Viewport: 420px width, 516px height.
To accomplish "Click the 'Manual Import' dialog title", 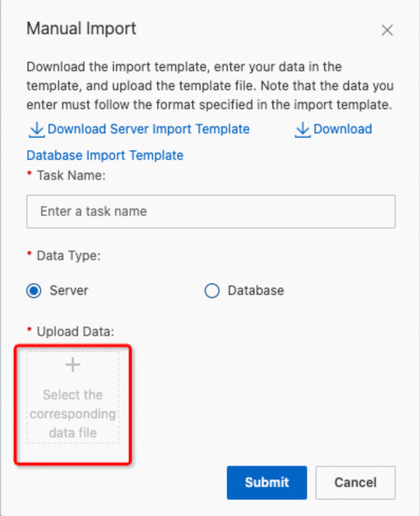I will point(81,28).
